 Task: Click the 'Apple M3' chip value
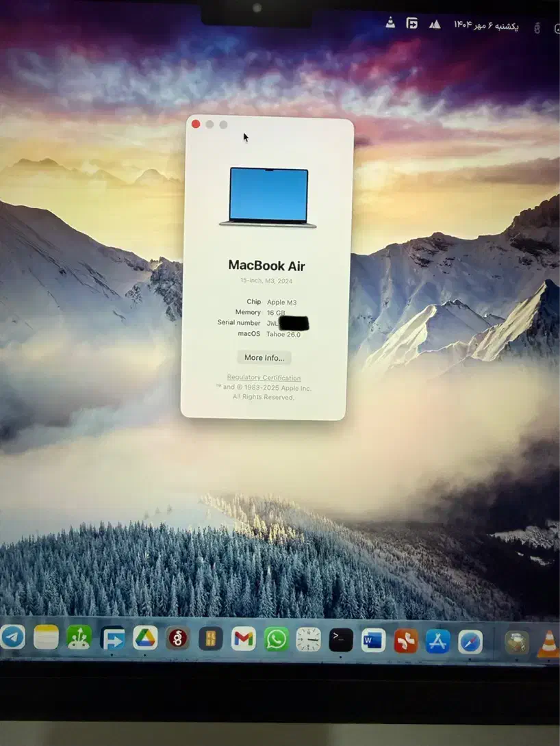click(x=281, y=302)
